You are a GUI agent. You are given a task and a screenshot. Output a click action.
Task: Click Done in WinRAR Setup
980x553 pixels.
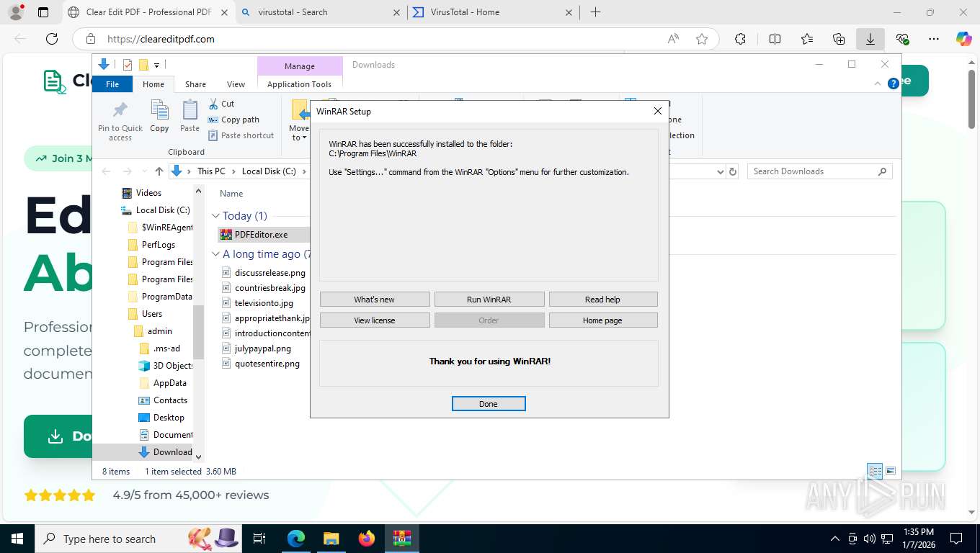pos(489,404)
